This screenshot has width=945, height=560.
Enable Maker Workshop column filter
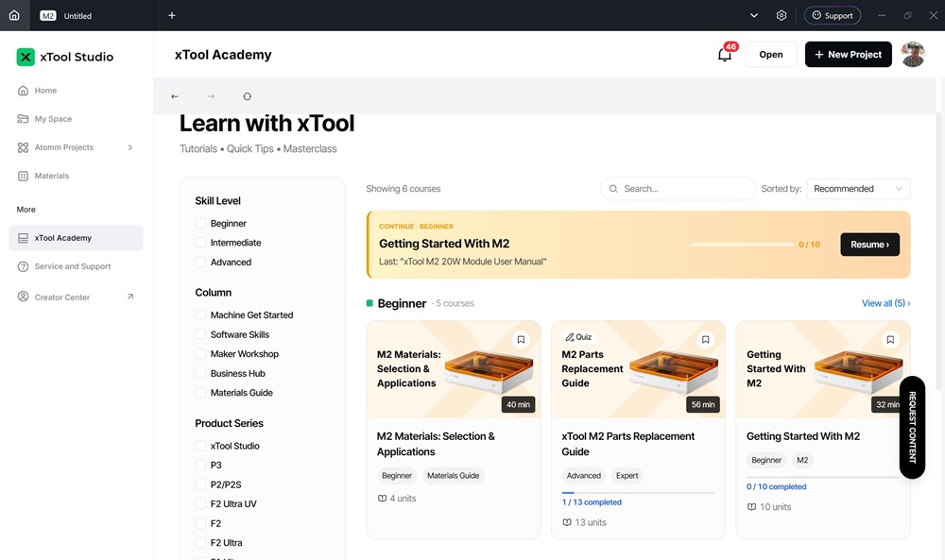[200, 353]
